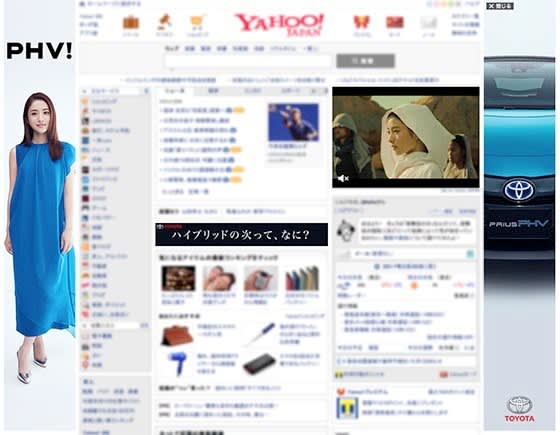Click the blue-yellow T point card icon
The width and height of the screenshot is (560, 435).
point(347,408)
